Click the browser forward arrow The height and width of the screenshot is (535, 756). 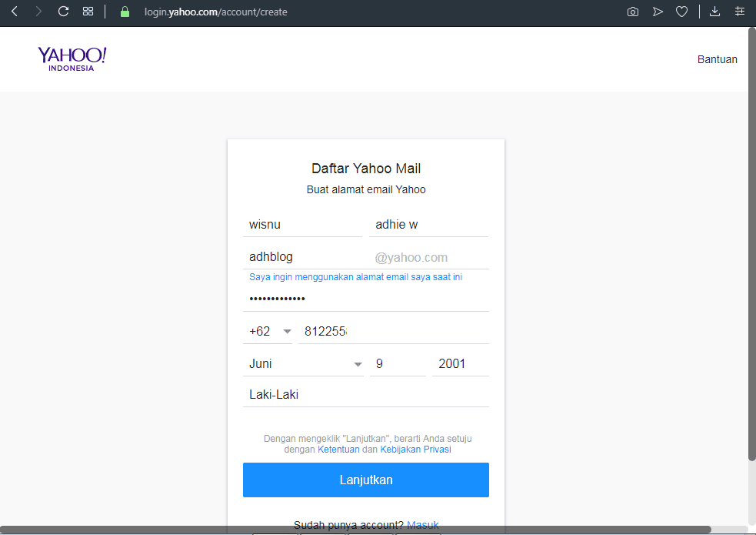pyautogui.click(x=38, y=12)
